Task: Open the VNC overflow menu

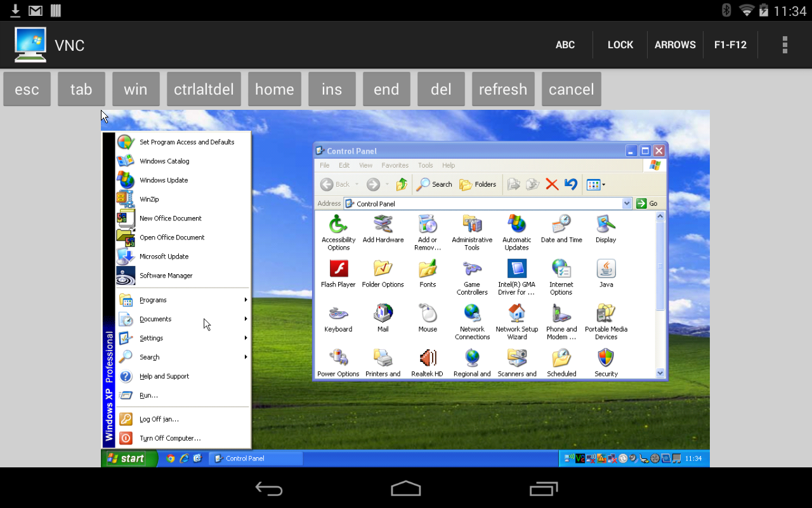Action: tap(785, 45)
